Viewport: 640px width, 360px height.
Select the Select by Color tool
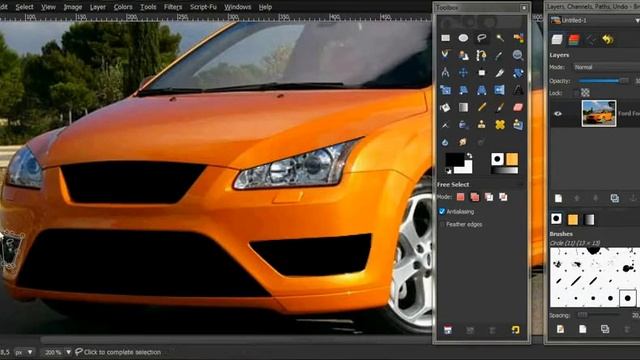(x=518, y=38)
